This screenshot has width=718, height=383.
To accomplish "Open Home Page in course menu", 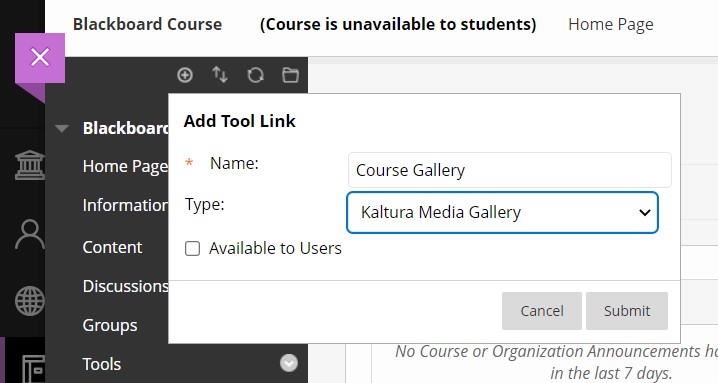I will (125, 166).
